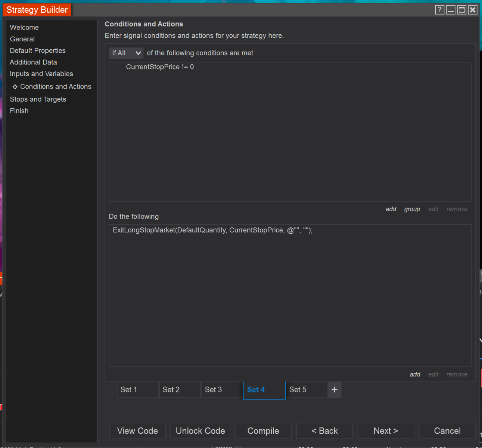Click remove link under conditions list
Screen dimensions: 482x448
[x=457, y=209]
